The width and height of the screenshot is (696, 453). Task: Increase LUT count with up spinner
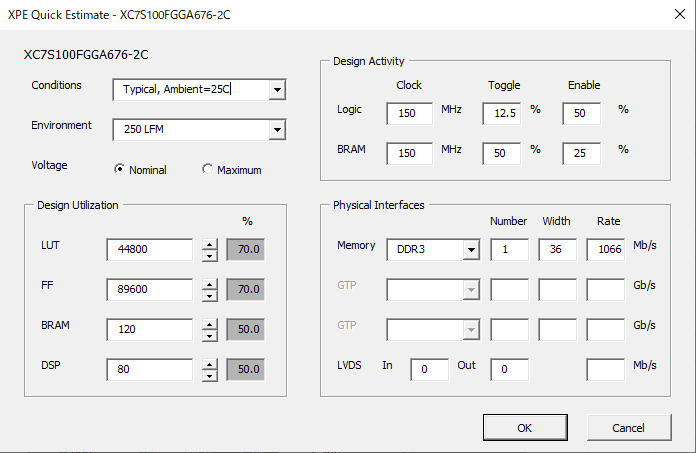(210, 244)
